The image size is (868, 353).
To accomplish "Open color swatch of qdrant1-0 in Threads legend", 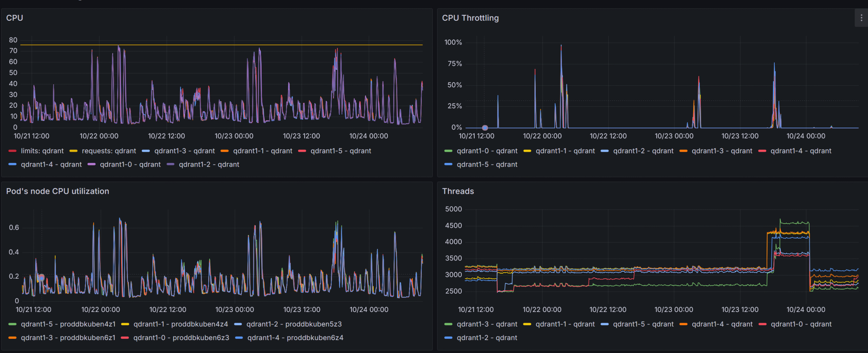I will click(763, 324).
